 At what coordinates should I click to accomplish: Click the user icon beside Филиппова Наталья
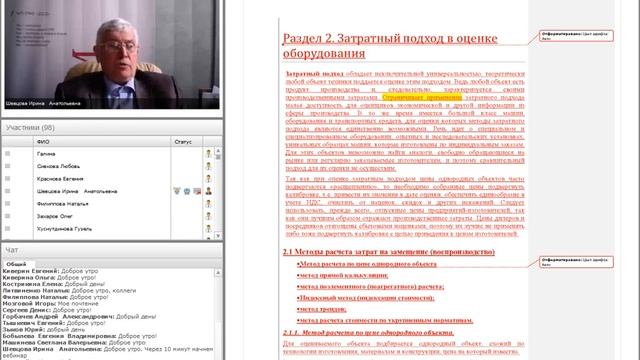(x=209, y=203)
